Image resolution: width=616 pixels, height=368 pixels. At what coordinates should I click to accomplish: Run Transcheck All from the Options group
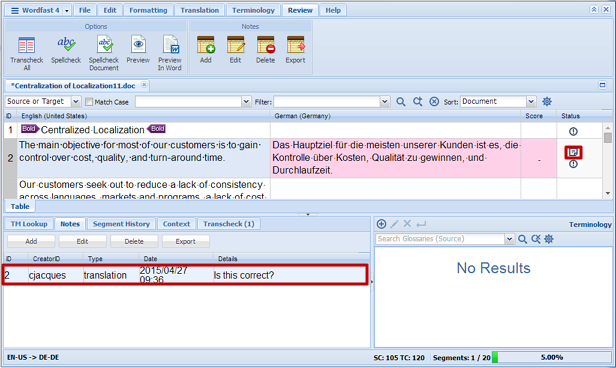(x=26, y=53)
